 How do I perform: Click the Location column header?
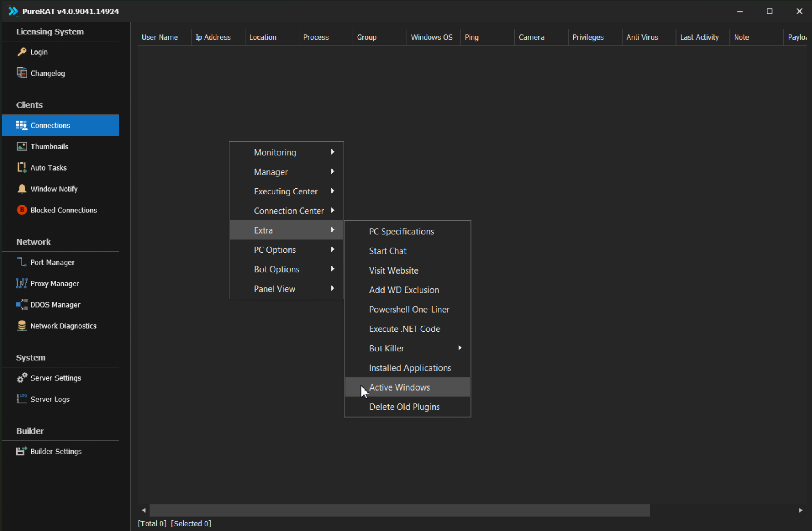pyautogui.click(x=272, y=37)
